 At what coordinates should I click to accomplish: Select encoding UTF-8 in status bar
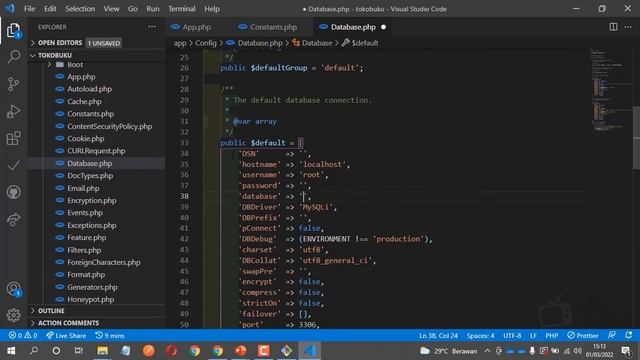tap(512, 336)
